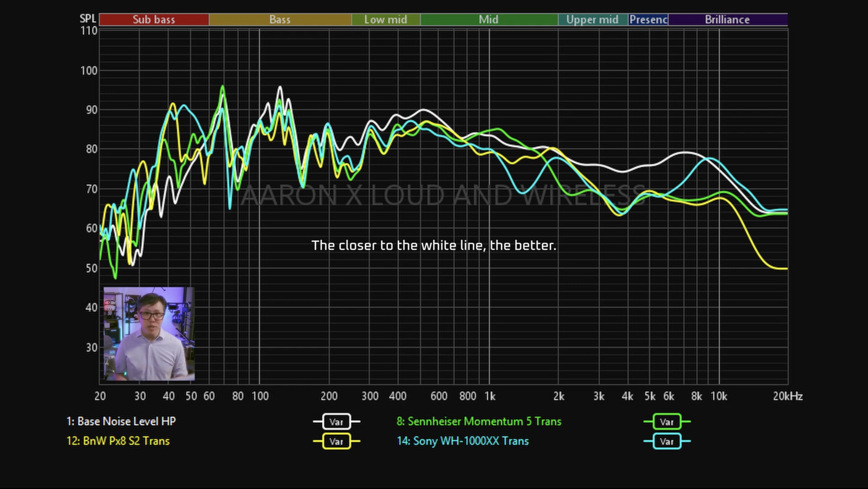Click the teal "Upper mid" band label
Image resolution: width=868 pixels, height=489 pixels.
(x=593, y=19)
